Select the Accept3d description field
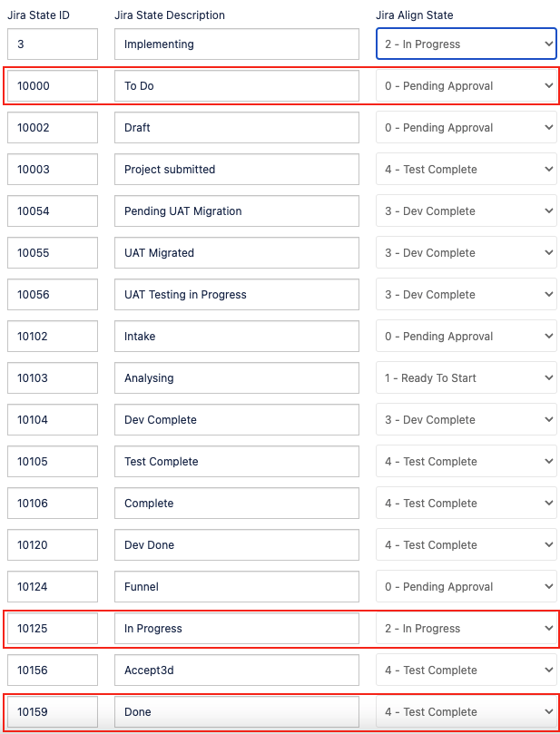Screen dimensions: 560x734 (x=236, y=670)
